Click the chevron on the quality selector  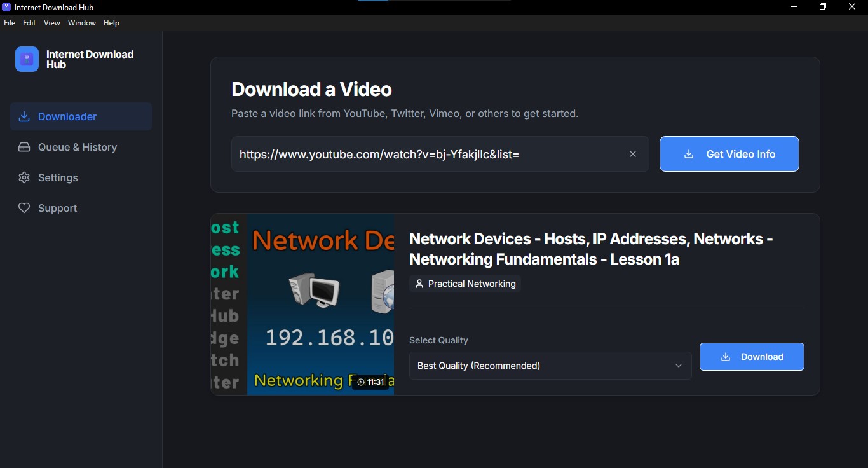pyautogui.click(x=678, y=366)
